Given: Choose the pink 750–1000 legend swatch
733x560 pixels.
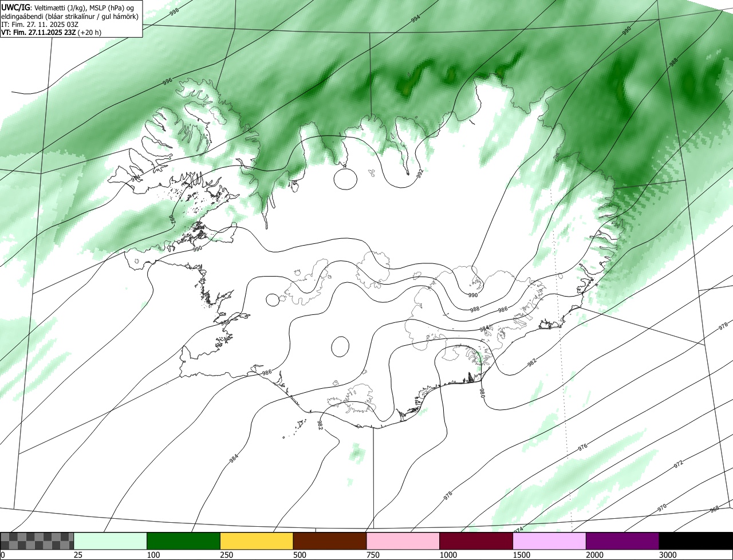Looking at the screenshot, I should pyautogui.click(x=403, y=541).
